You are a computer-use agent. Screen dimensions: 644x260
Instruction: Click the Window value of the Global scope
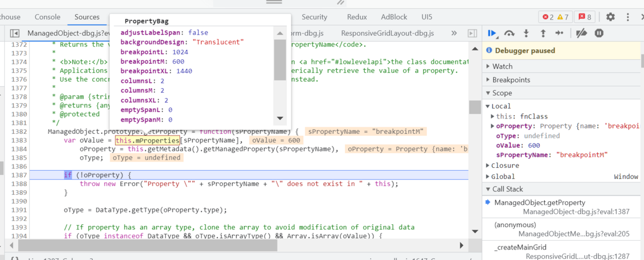click(x=626, y=177)
